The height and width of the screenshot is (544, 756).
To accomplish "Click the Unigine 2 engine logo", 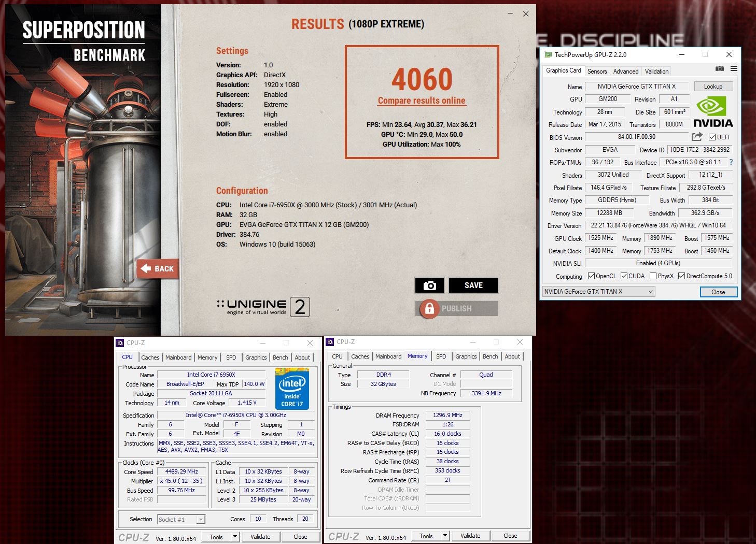I will pos(263,307).
